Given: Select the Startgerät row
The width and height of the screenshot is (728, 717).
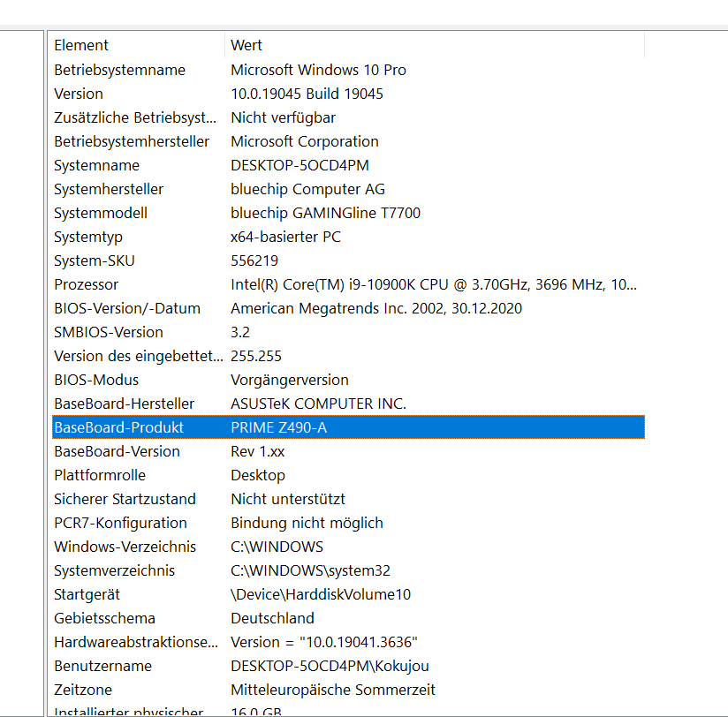Looking at the screenshot, I should pos(348,594).
